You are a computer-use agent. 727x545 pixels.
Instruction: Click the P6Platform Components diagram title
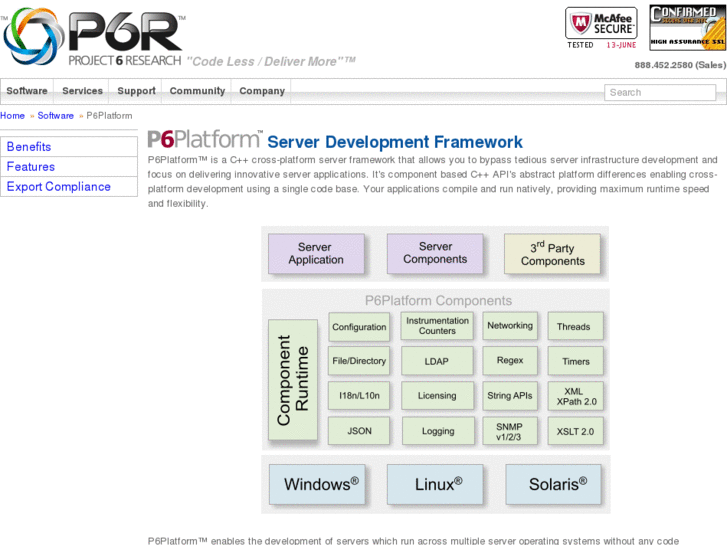438,301
